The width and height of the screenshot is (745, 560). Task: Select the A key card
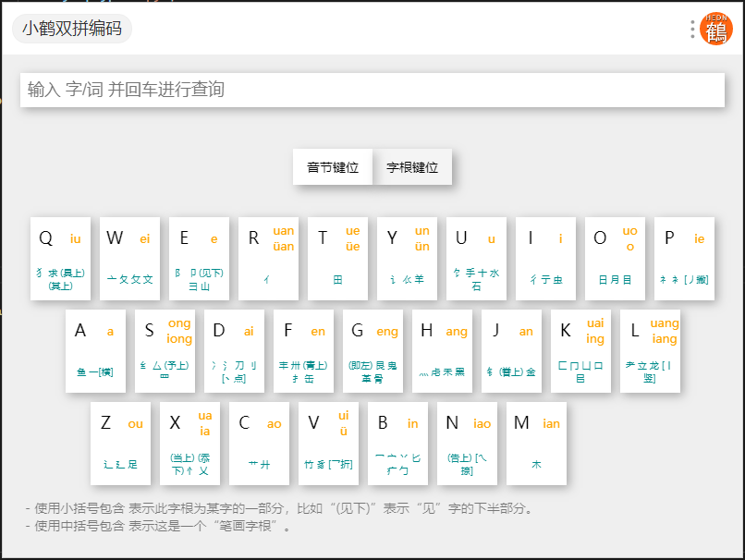[x=95, y=351]
